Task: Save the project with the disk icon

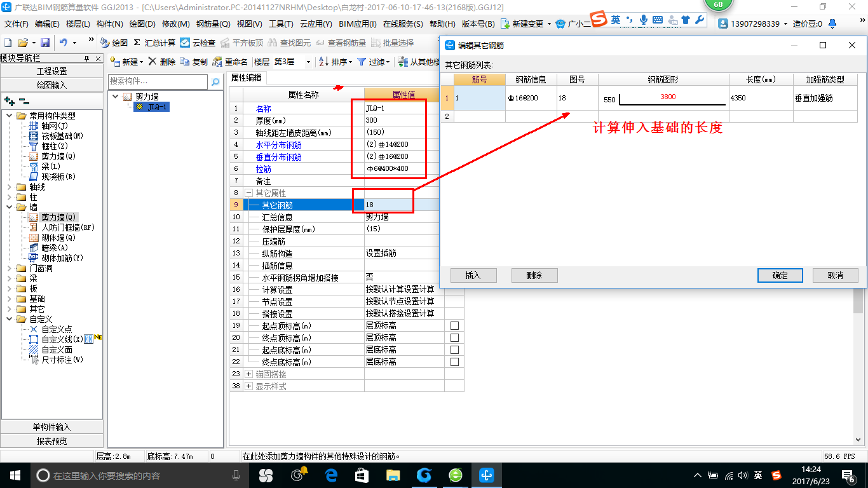Action: click(x=45, y=43)
